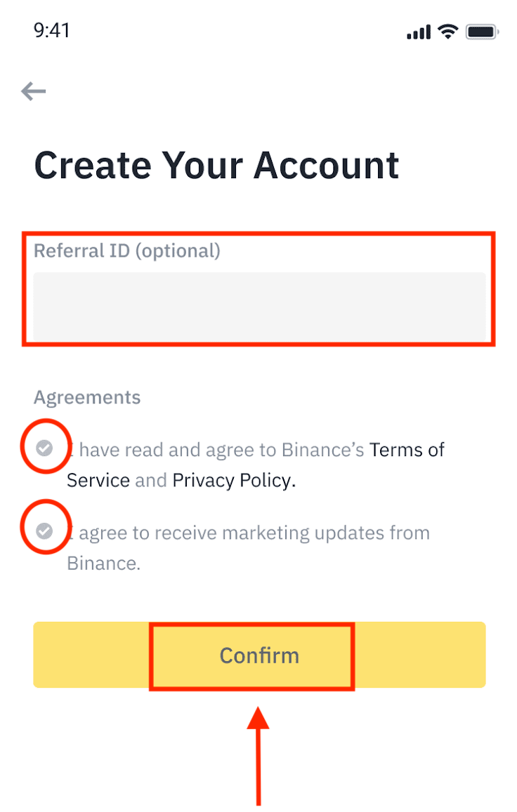This screenshot has width=517, height=812.
Task: Click the cellular signal strength icon
Action: click(417, 31)
